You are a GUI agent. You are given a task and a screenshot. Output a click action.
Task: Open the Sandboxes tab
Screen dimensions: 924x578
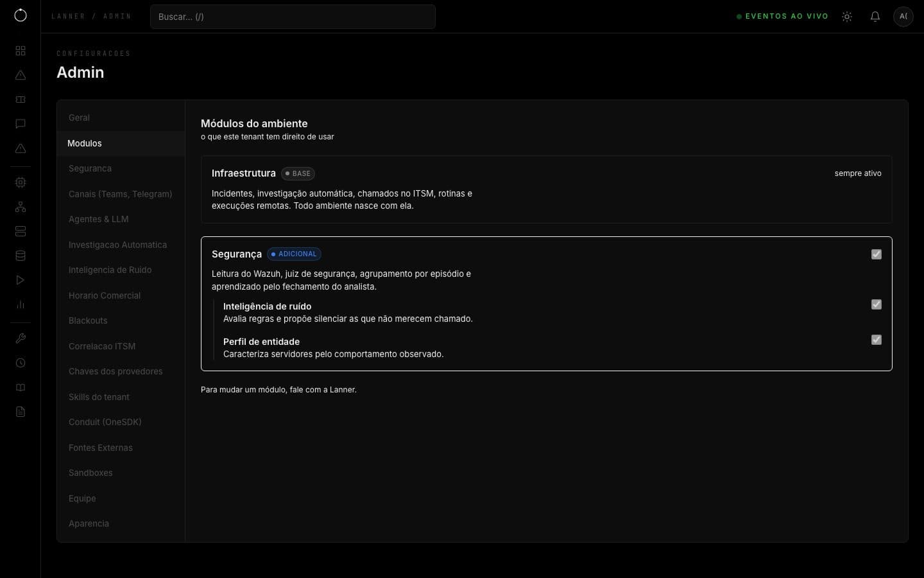(121, 473)
